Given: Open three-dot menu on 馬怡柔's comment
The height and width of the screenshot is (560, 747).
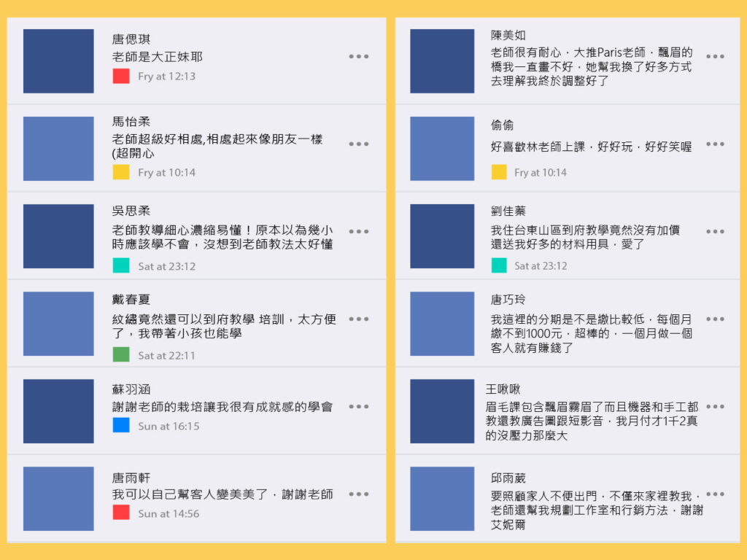Looking at the screenshot, I should tap(358, 144).
